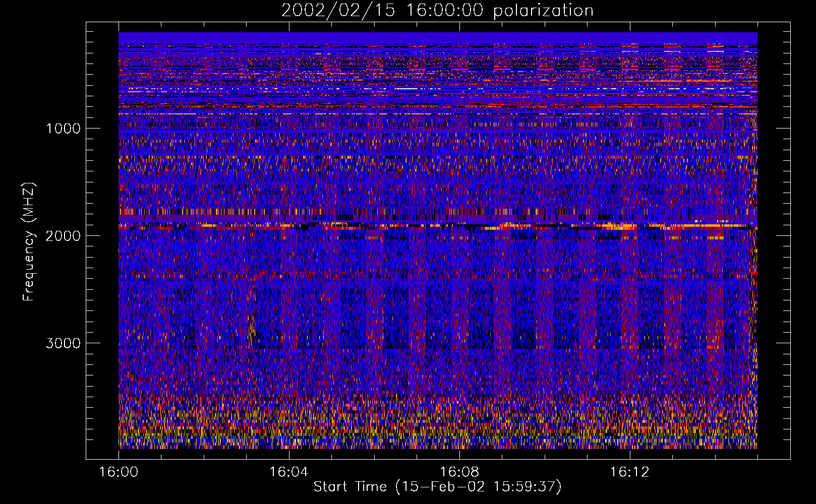Click the '16:12' time tick label
Viewport: 816px width, 504px height.
coord(630,472)
